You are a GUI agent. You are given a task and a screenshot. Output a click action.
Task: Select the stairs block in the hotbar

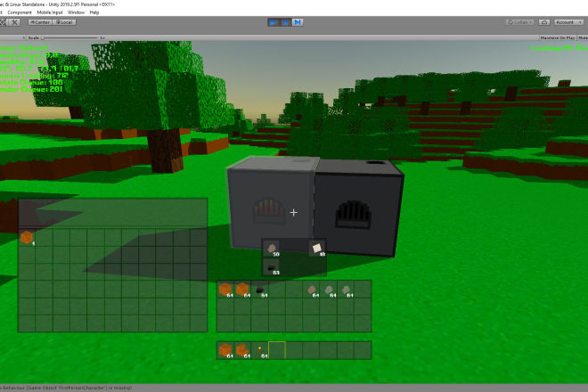(x=242, y=350)
